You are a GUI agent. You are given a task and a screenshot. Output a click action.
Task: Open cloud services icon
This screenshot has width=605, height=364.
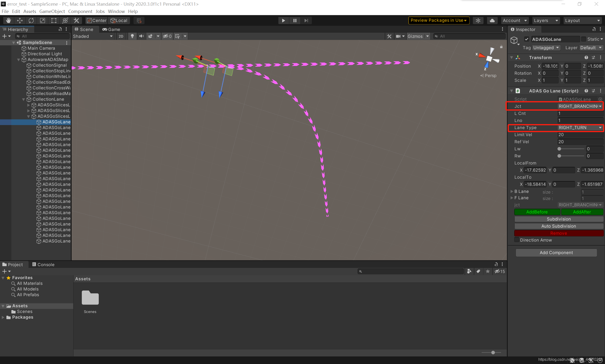[x=492, y=21]
